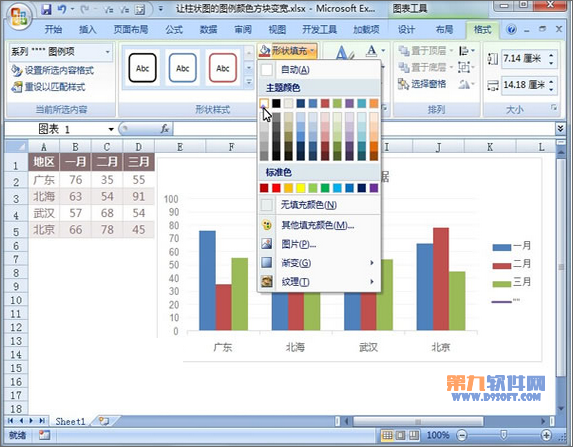Switch to Page Layout view in status bar

(x=401, y=435)
